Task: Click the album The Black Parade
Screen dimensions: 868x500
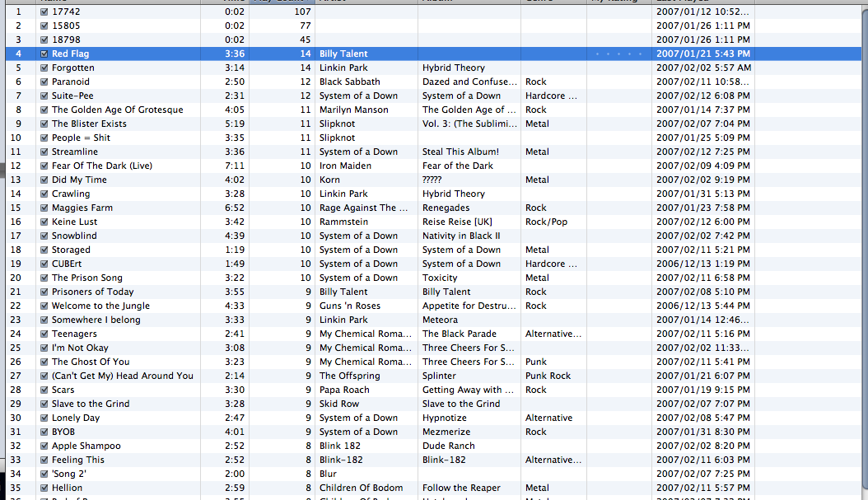Action: 460,334
